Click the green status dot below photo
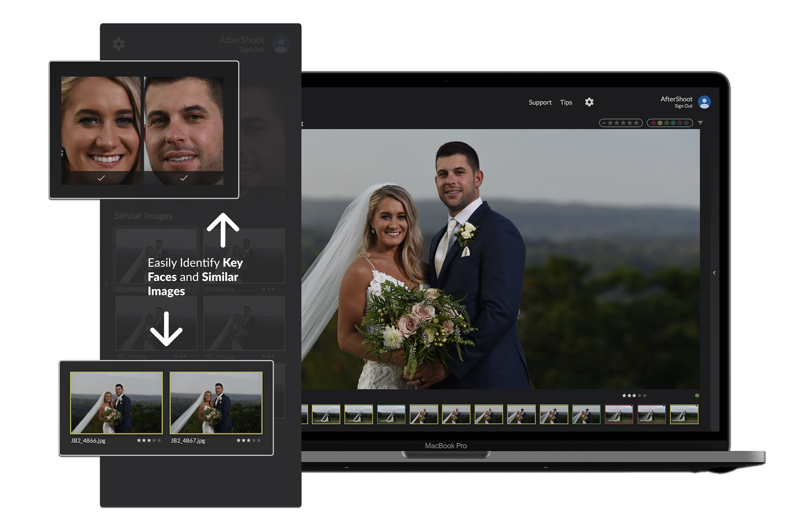 [x=697, y=395]
